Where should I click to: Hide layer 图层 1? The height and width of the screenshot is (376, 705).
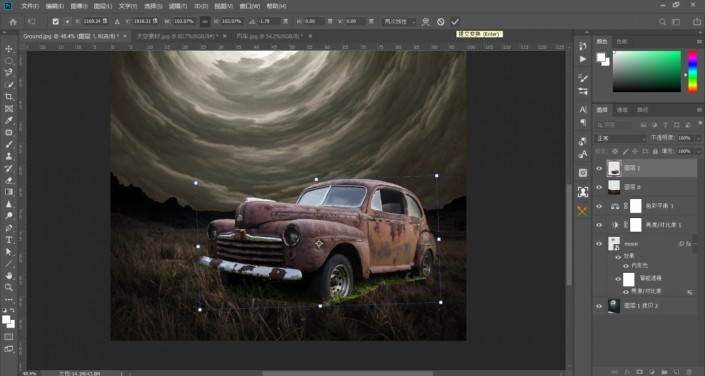tap(599, 169)
